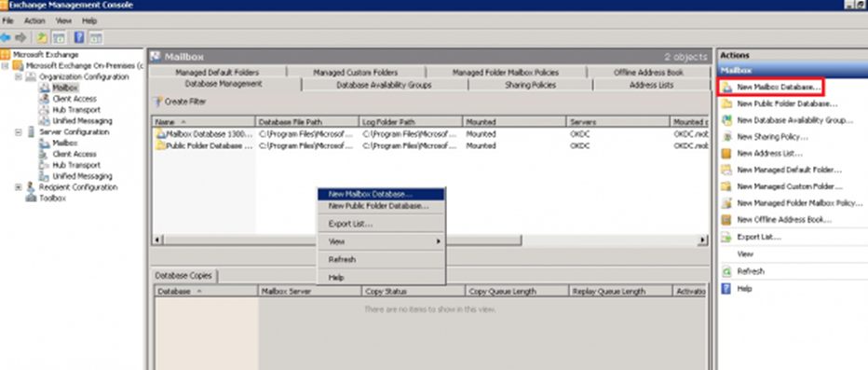
Task: Click the Organization Configuration node icon
Action: (x=31, y=76)
